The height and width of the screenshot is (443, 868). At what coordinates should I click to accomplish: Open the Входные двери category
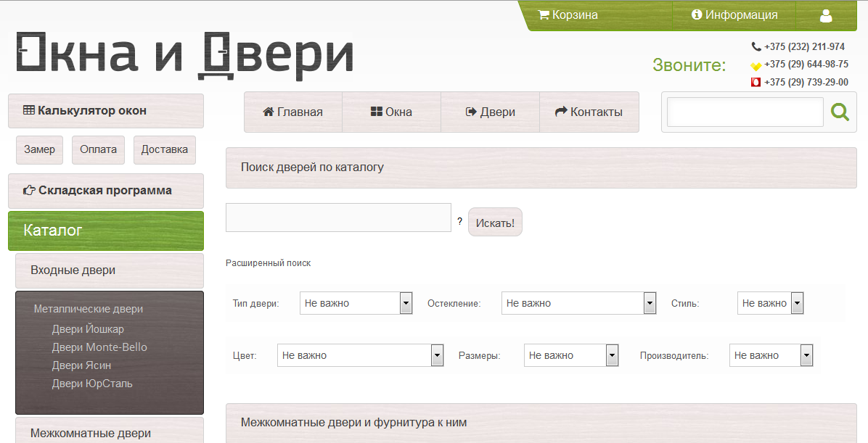pos(109,270)
